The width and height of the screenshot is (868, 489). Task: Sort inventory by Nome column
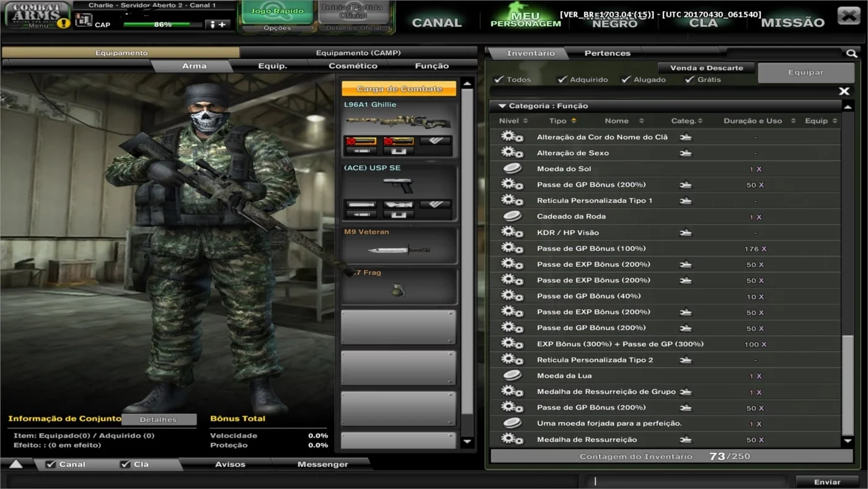(x=624, y=121)
